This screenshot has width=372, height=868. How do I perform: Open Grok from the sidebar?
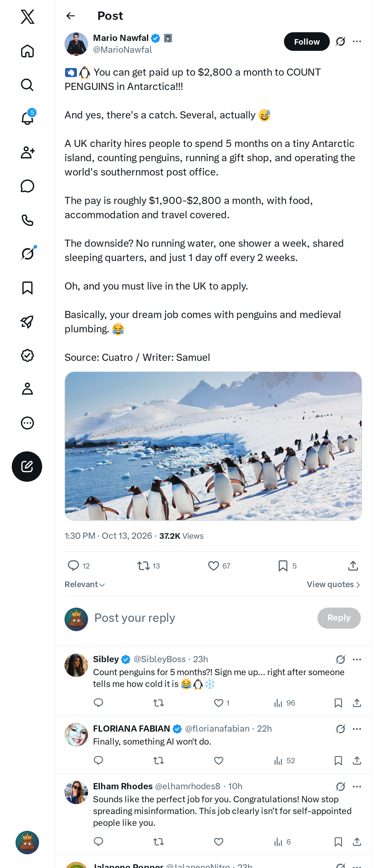(x=27, y=253)
